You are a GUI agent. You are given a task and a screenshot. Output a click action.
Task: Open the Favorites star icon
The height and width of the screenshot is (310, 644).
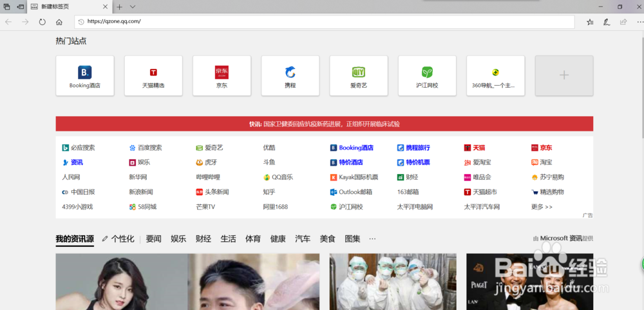tap(590, 22)
